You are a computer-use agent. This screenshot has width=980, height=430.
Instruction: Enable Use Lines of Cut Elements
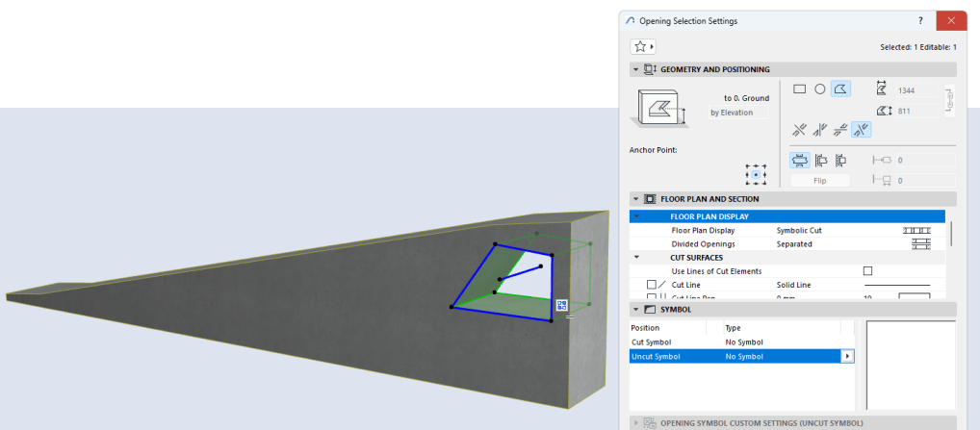[x=867, y=271]
